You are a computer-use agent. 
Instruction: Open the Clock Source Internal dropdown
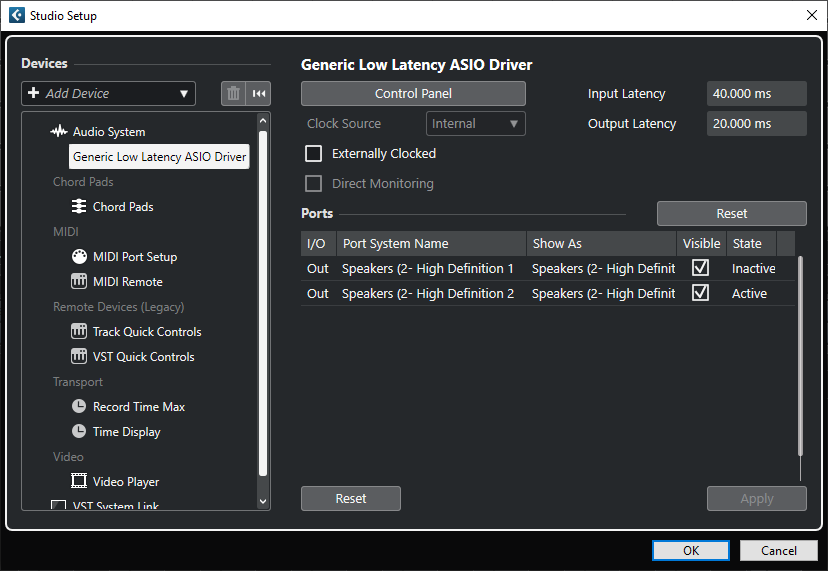pyautogui.click(x=475, y=124)
